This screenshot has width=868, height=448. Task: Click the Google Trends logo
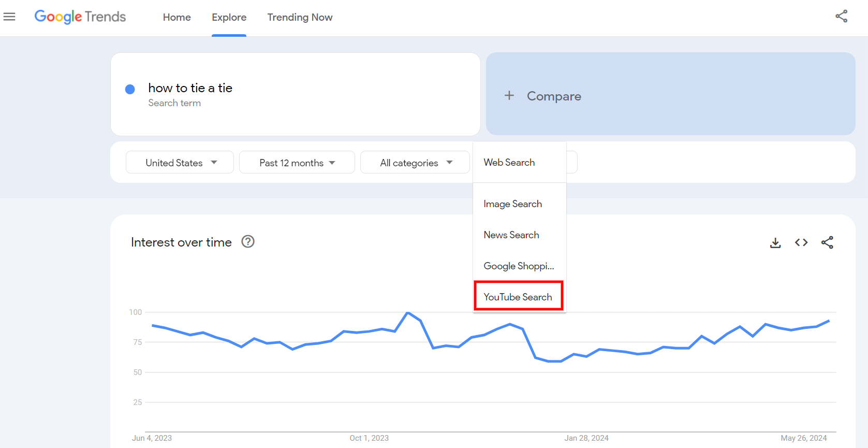tap(80, 17)
